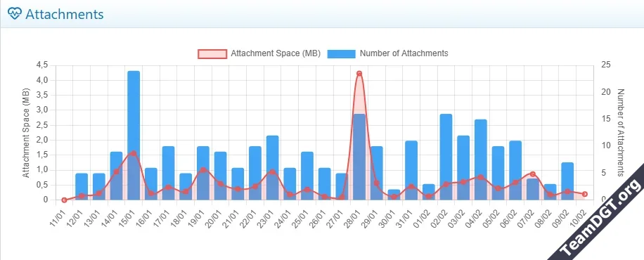
Task: Click the left axis title Attachment Space (MB)
Action: 26,133
